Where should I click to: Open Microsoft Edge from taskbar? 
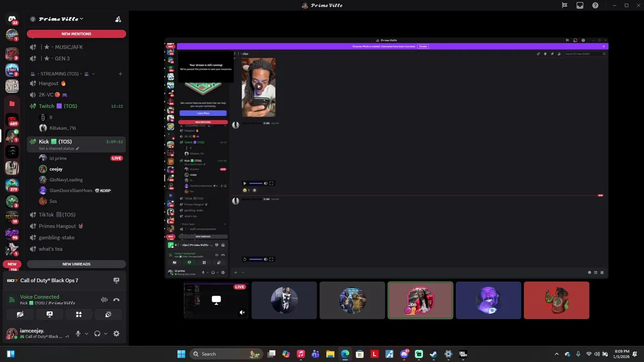click(x=345, y=354)
